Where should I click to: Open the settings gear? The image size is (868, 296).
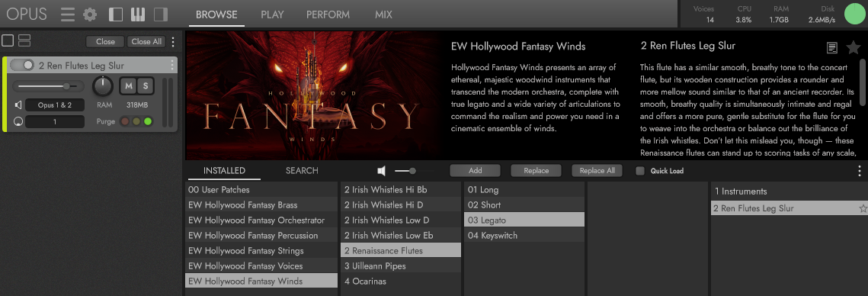[90, 14]
